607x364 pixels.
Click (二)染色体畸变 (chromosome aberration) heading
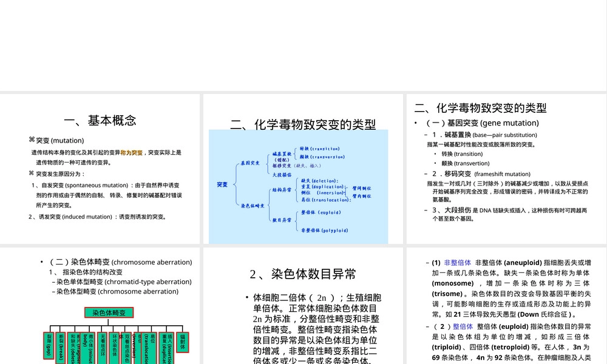(120, 262)
